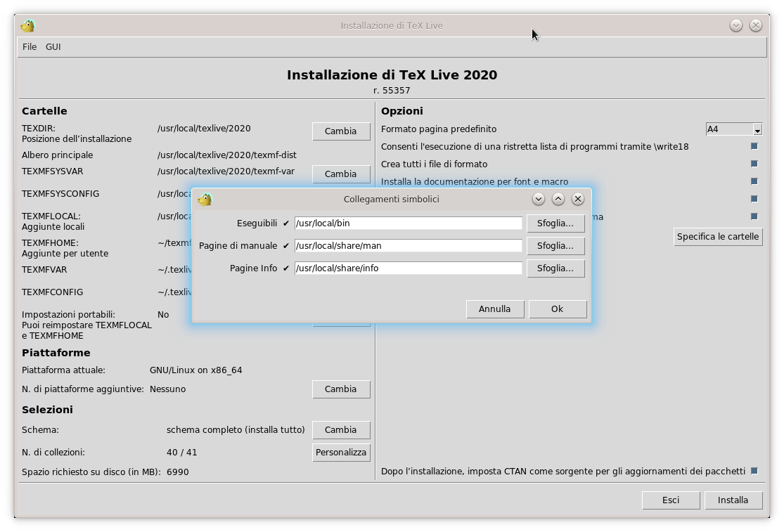Click Specifica le cartelle button
The image size is (784, 532).
[x=718, y=237]
